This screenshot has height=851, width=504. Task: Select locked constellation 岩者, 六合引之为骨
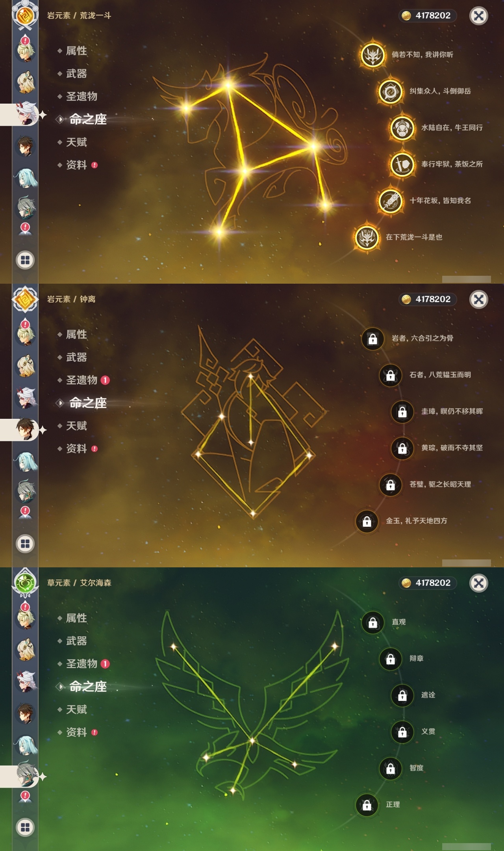[x=372, y=338]
